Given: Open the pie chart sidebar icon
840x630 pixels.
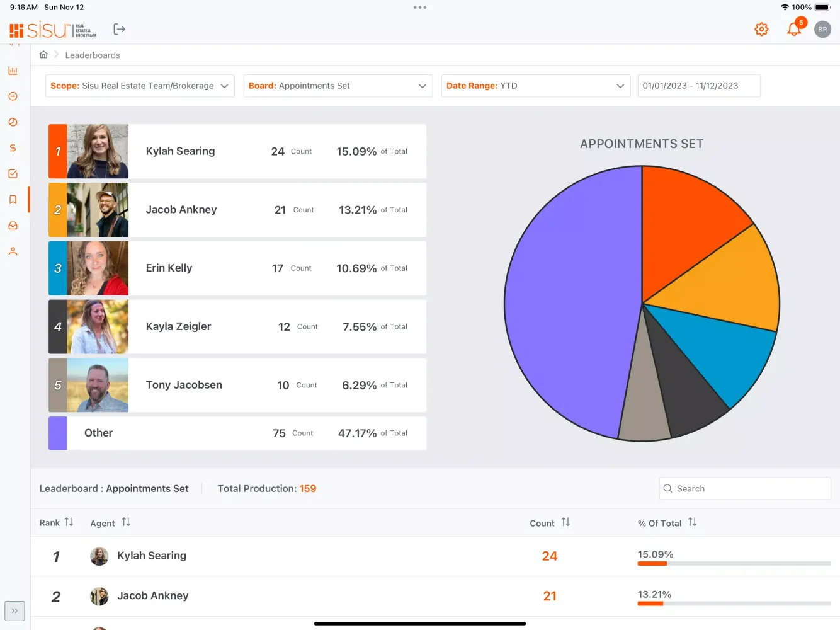Looking at the screenshot, I should 13,122.
